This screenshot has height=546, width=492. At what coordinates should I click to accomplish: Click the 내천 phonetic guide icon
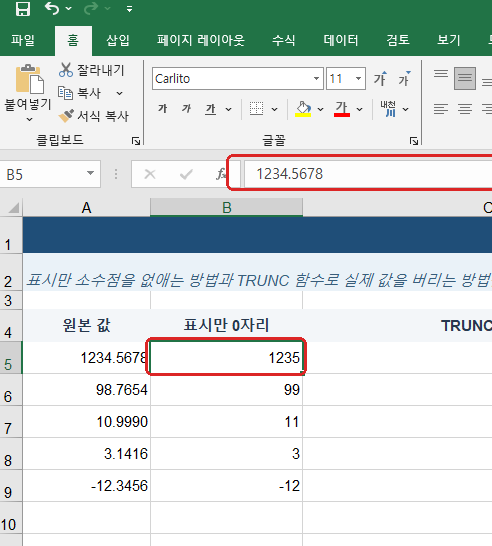tap(388, 109)
